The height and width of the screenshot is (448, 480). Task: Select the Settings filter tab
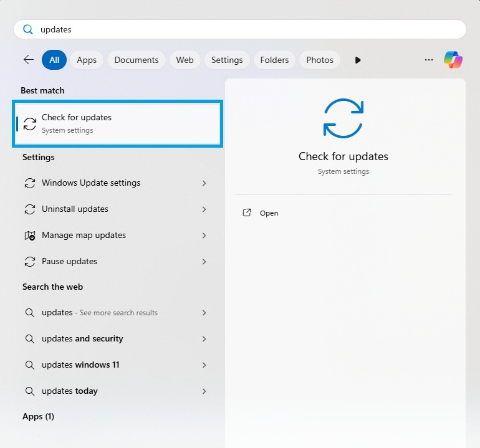(x=227, y=60)
